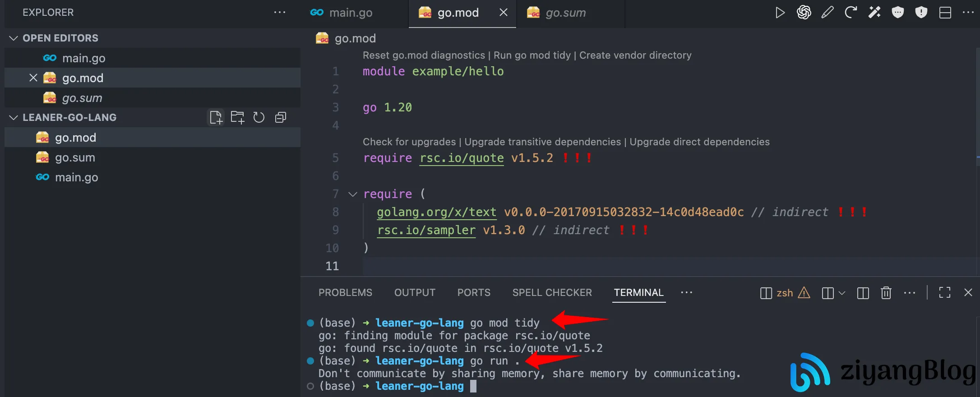Click Check for upgrades code lens
980x397 pixels.
coord(409,142)
